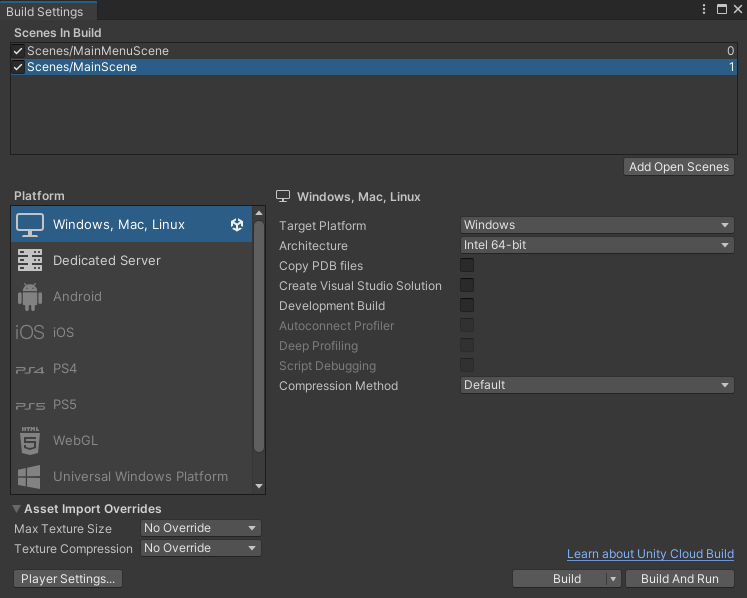Screen dimensions: 747x598
Task: Click build index 0 of MainMenuScene
Action: (x=730, y=51)
